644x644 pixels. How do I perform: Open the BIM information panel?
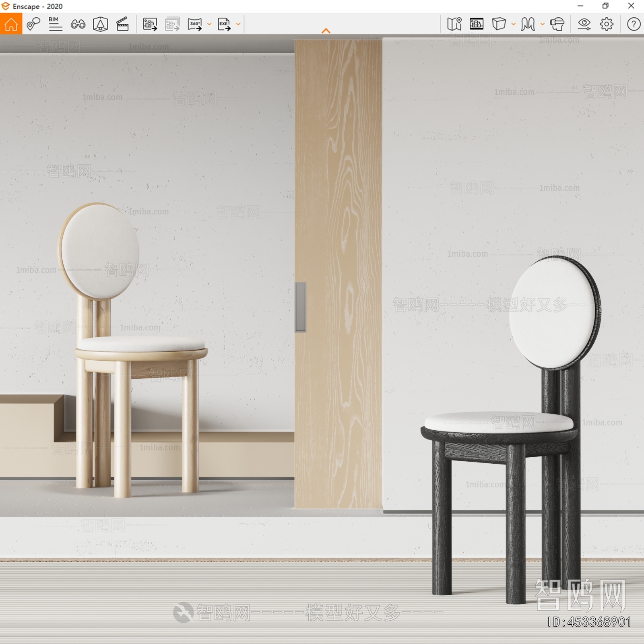(55, 24)
